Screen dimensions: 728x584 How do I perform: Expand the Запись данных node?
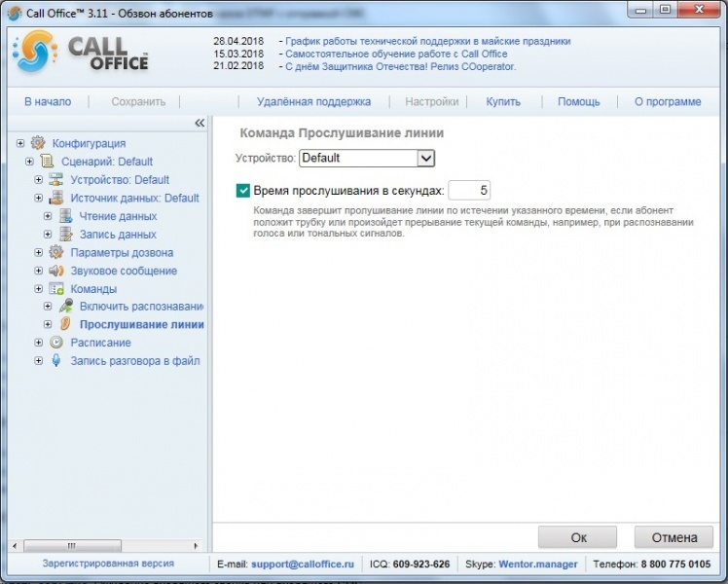pyautogui.click(x=48, y=235)
